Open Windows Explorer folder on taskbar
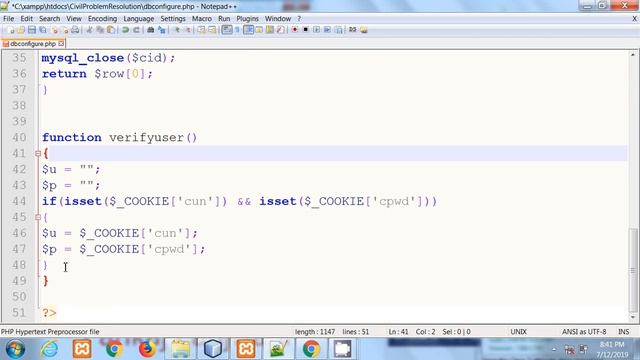The width and height of the screenshot is (640, 360). click(180, 349)
